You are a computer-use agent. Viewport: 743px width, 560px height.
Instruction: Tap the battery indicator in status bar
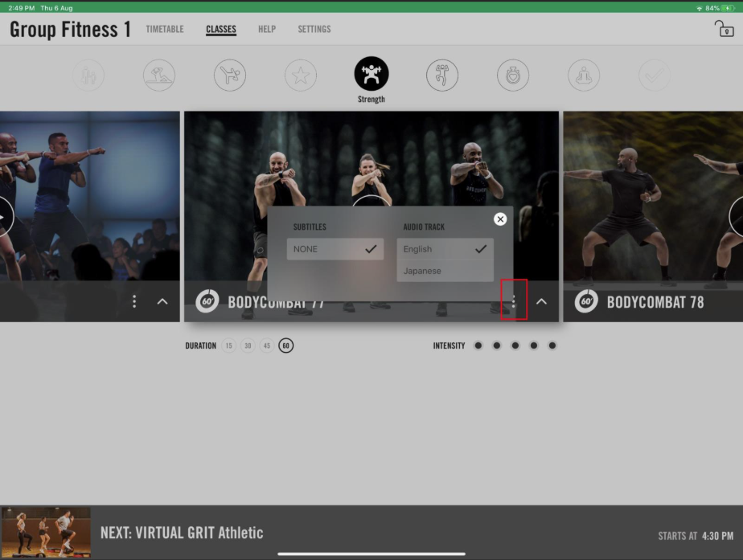click(728, 8)
